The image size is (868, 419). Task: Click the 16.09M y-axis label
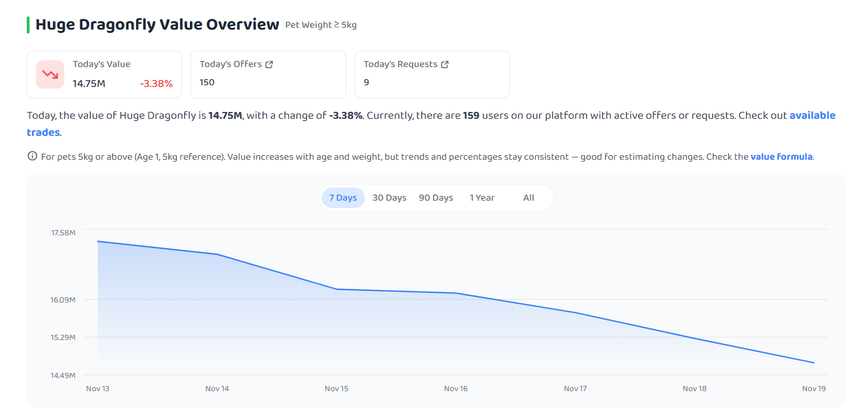pyautogui.click(x=63, y=300)
